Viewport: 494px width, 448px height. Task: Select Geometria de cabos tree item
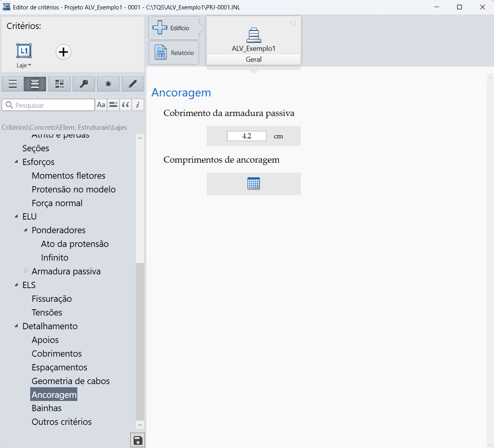71,381
